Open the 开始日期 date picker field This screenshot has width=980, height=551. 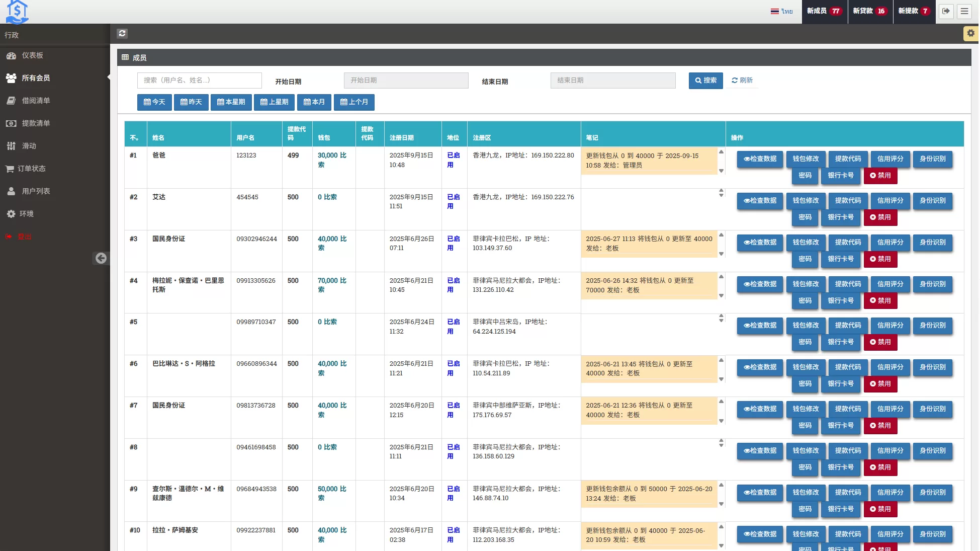click(406, 81)
